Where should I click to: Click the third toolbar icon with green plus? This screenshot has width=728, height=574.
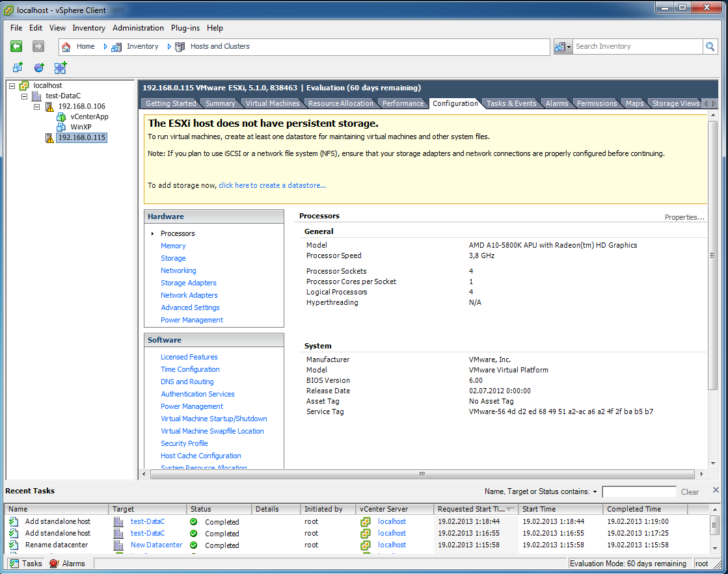click(61, 68)
